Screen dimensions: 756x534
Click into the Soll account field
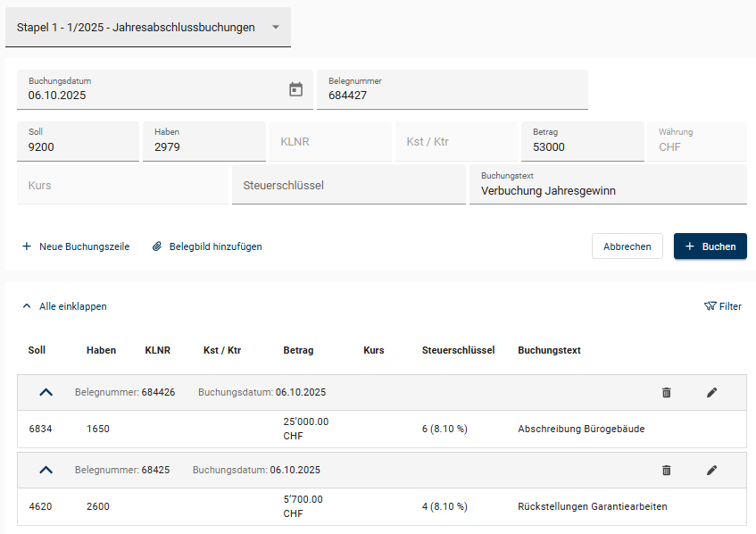click(x=78, y=146)
